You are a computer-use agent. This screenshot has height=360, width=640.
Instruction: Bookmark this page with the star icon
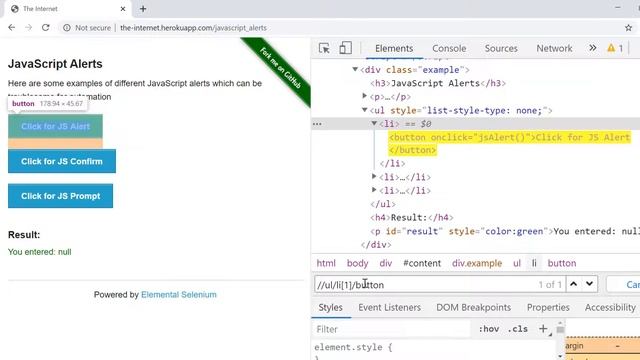coord(629,28)
